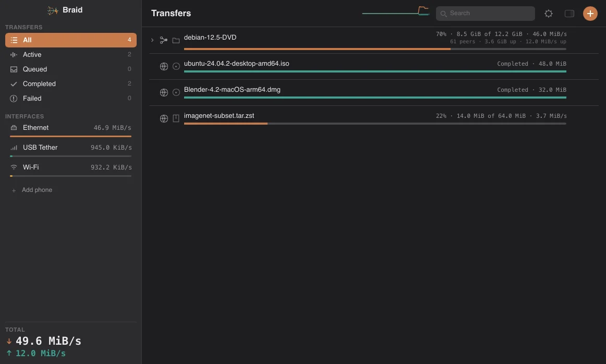The width and height of the screenshot is (606, 364).
Task: Click the Blender-4.2 completed progress bar
Action: (375, 98)
